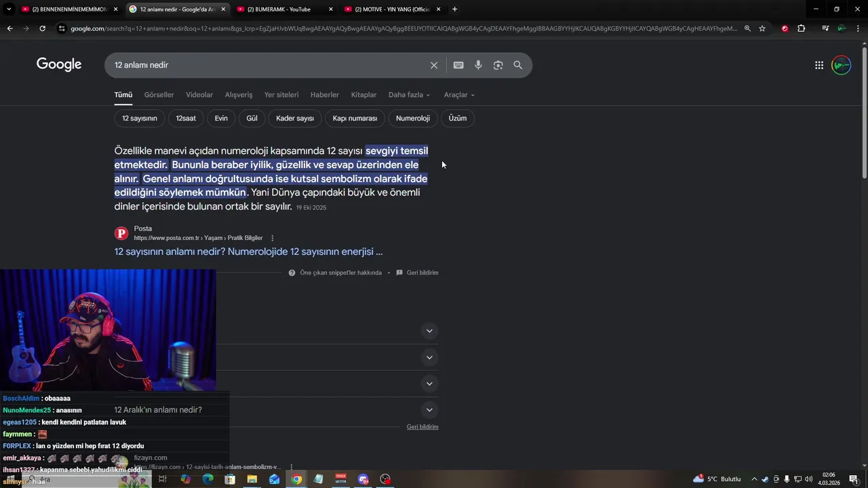Open the media controls toolbar icon
The image size is (868, 488).
(x=825, y=28)
